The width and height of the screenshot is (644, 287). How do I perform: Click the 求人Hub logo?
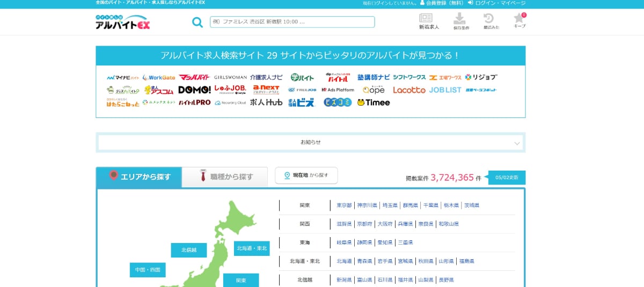[266, 102]
